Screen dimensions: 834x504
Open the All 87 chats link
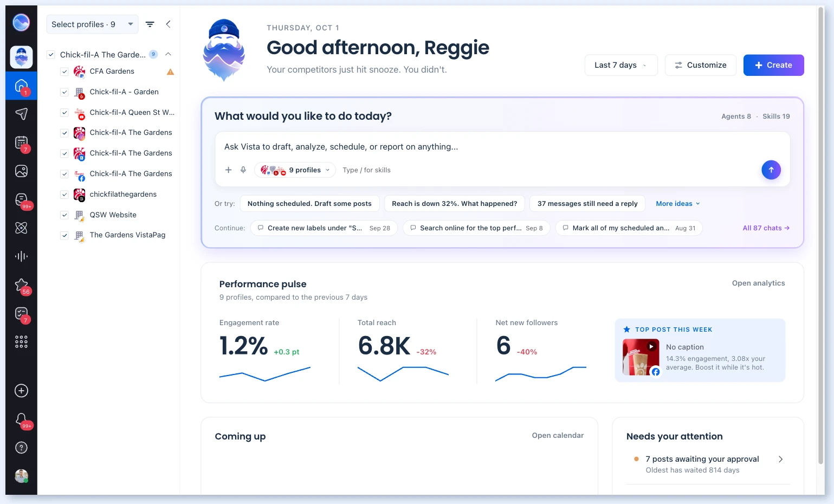click(766, 228)
